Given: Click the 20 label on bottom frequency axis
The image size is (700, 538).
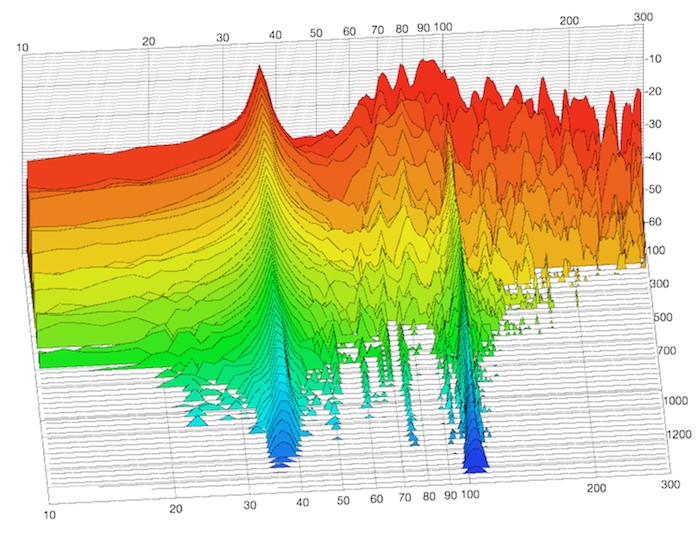Looking at the screenshot, I should tap(178, 509).
